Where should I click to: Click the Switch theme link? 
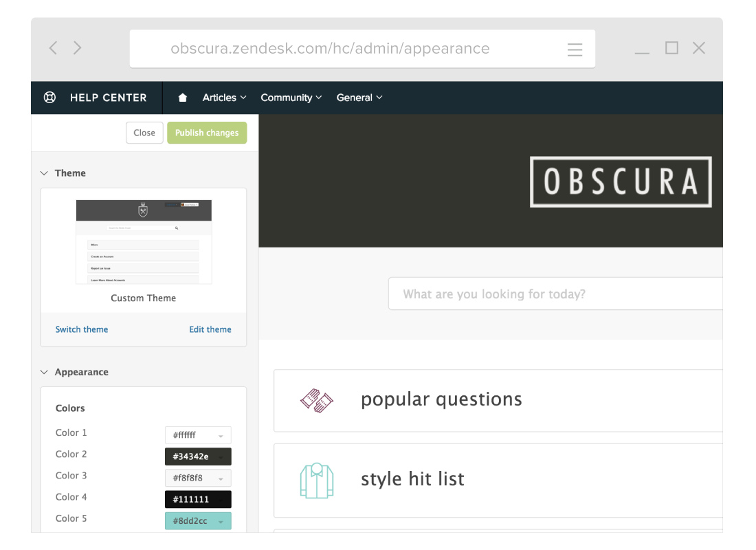coord(82,329)
